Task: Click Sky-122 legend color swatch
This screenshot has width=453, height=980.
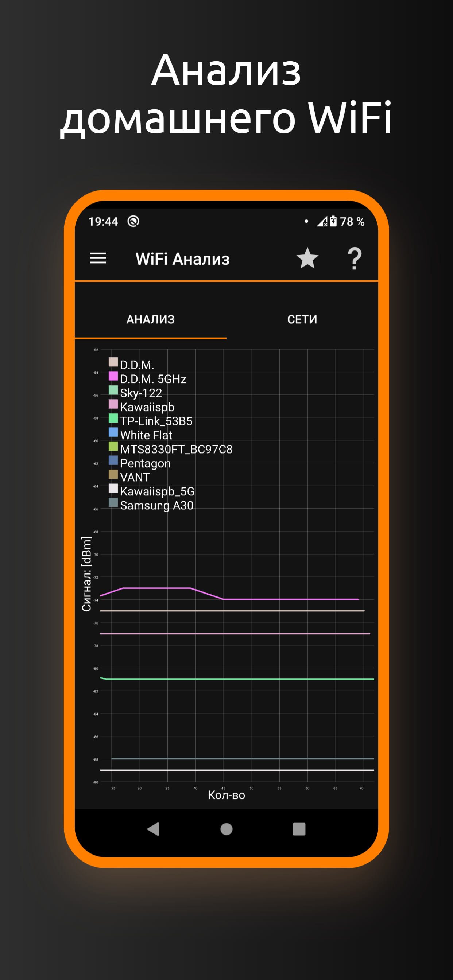Action: click(x=113, y=390)
